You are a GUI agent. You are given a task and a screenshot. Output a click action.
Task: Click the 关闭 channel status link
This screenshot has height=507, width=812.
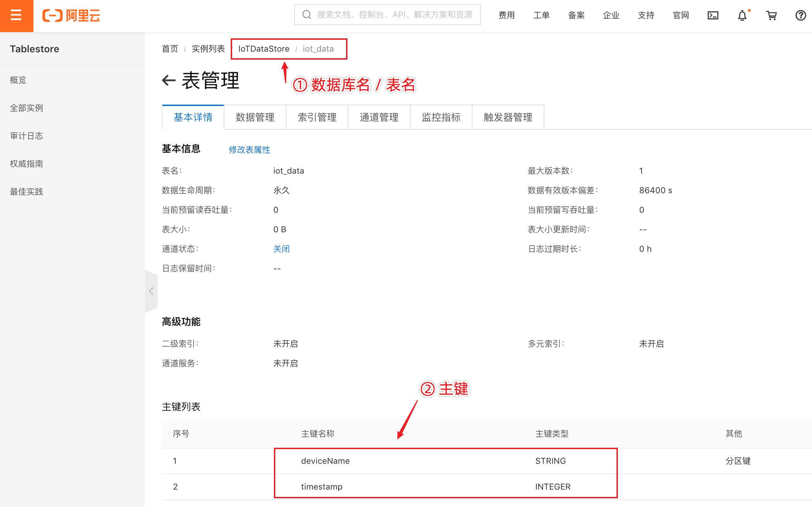tap(281, 249)
